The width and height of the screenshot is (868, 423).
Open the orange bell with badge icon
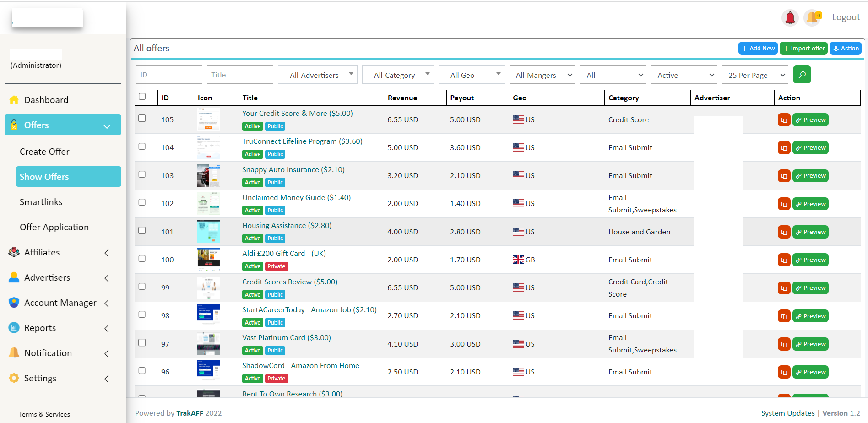[x=813, y=18]
